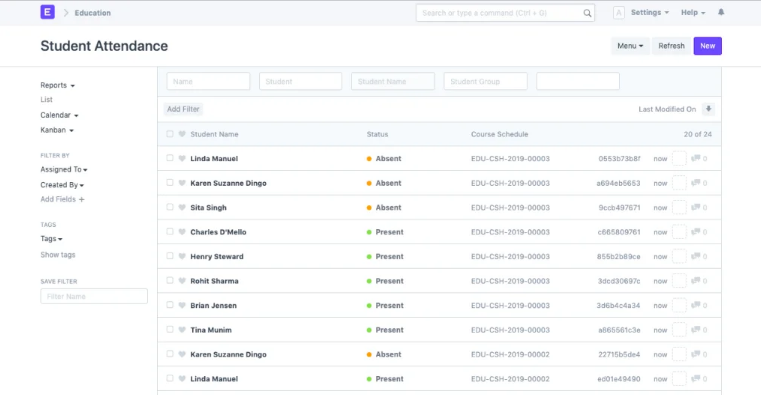This screenshot has height=395, width=761.
Task: Open Last Modified On sort selector
Action: coord(667,109)
